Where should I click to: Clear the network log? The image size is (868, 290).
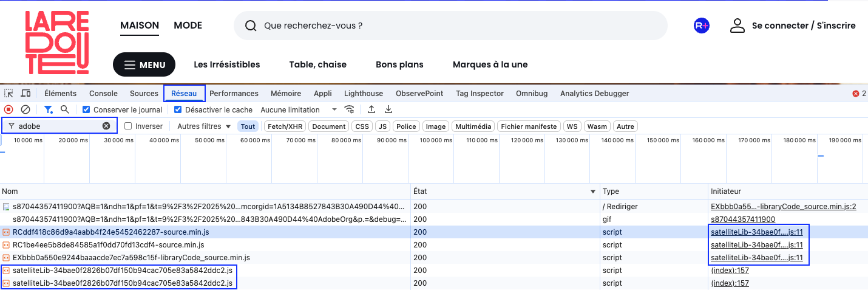tap(25, 110)
